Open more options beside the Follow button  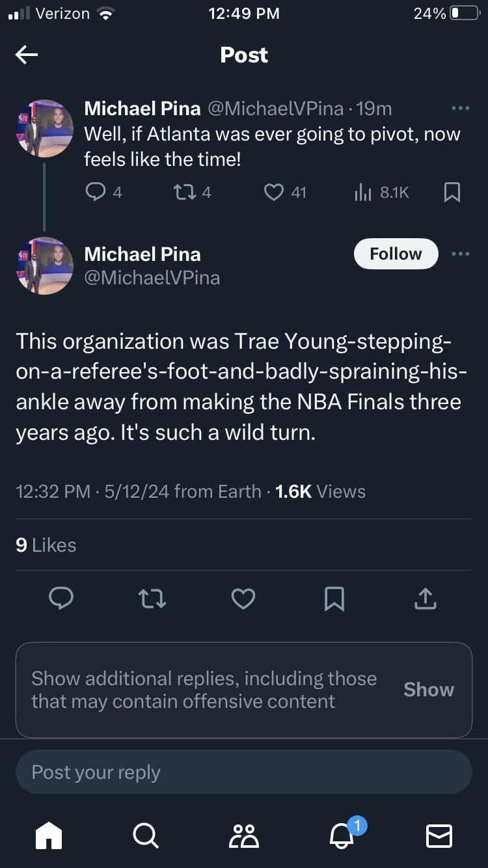[459, 254]
